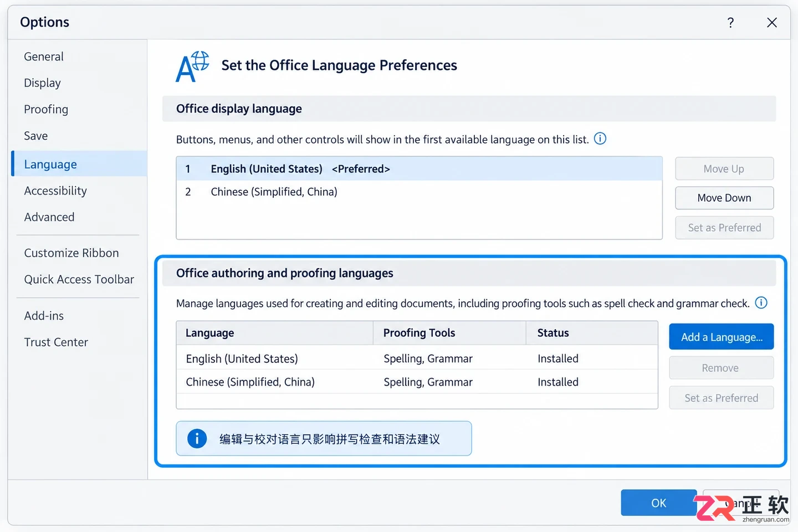
Task: Select English (United States) row in authoring table
Action: [417, 359]
